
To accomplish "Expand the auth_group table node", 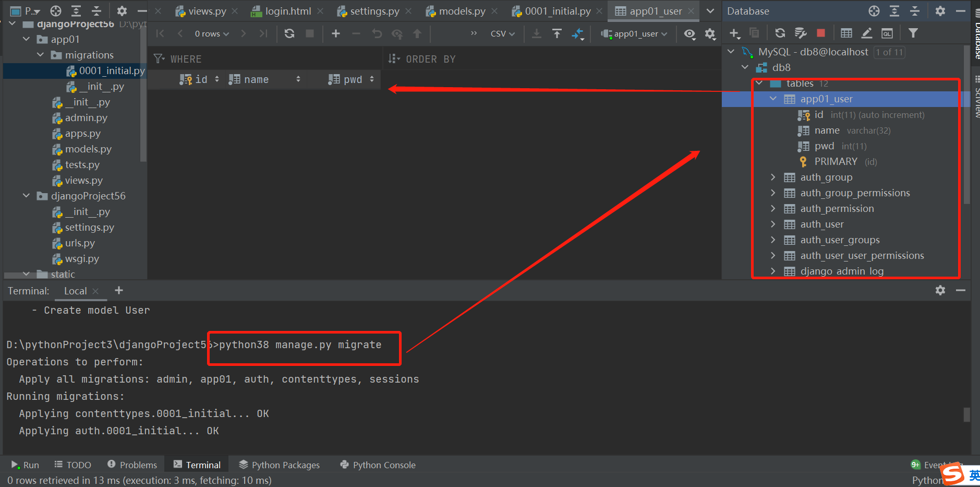I will coord(773,177).
